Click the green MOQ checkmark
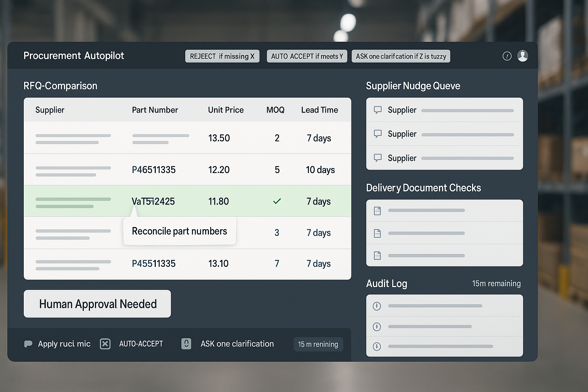Viewport: 588px width, 392px height. (277, 201)
